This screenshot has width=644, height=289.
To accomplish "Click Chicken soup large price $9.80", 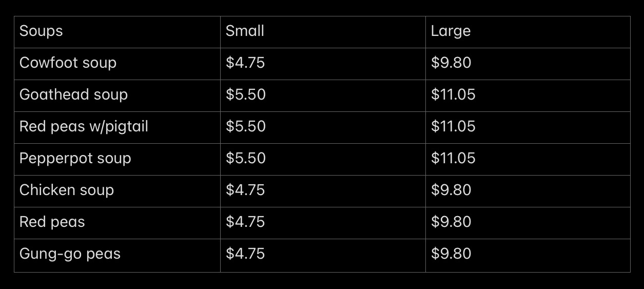I will click(528, 191).
